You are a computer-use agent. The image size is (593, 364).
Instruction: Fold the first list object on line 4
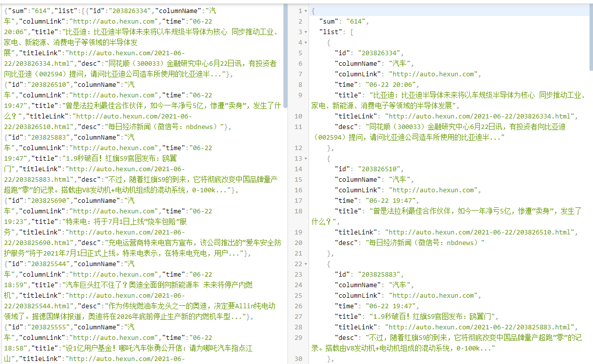point(306,43)
